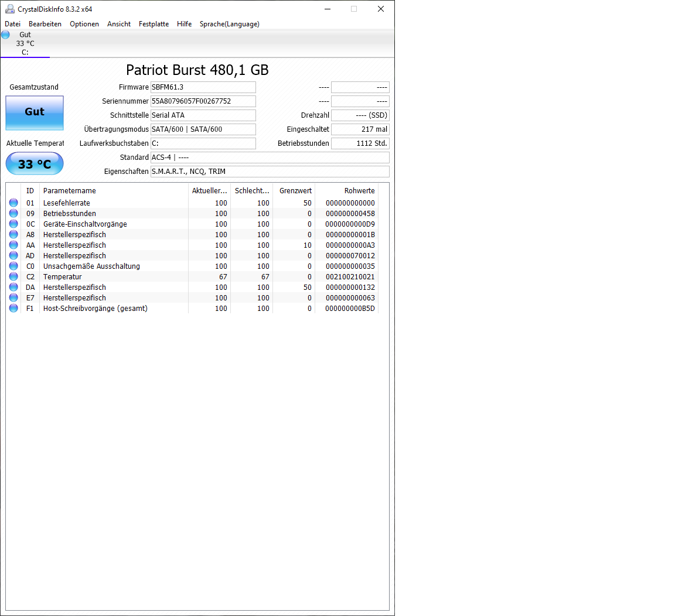
Task: Click the 33 °C temperature button
Action: pyautogui.click(x=35, y=164)
